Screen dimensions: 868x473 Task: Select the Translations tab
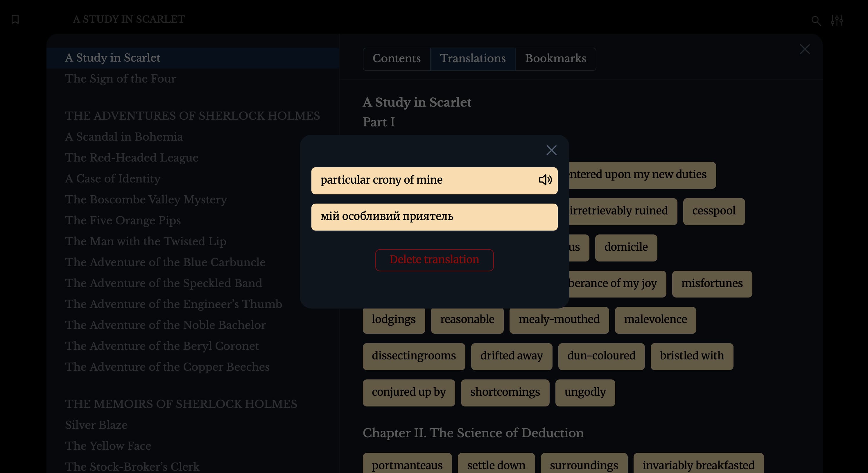coord(472,59)
